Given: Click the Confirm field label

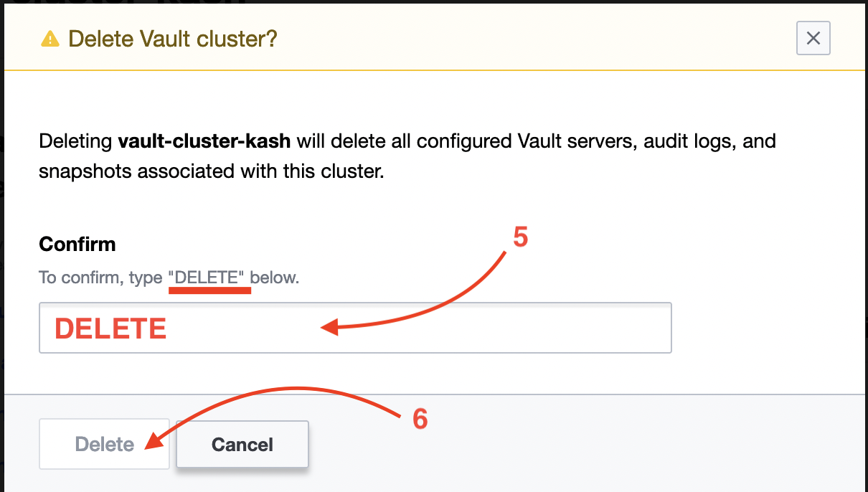Looking at the screenshot, I should [x=77, y=244].
